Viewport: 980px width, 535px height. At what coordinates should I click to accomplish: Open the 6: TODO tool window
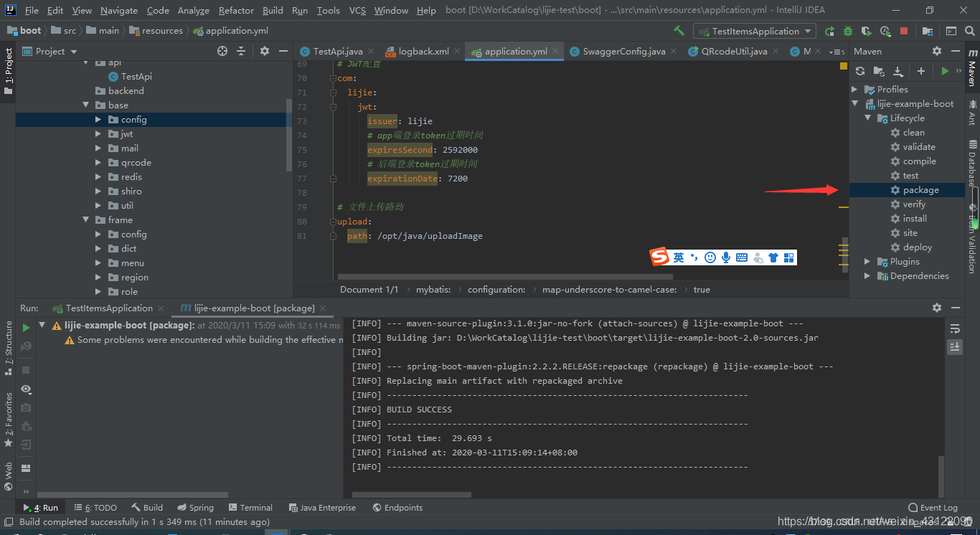95,508
